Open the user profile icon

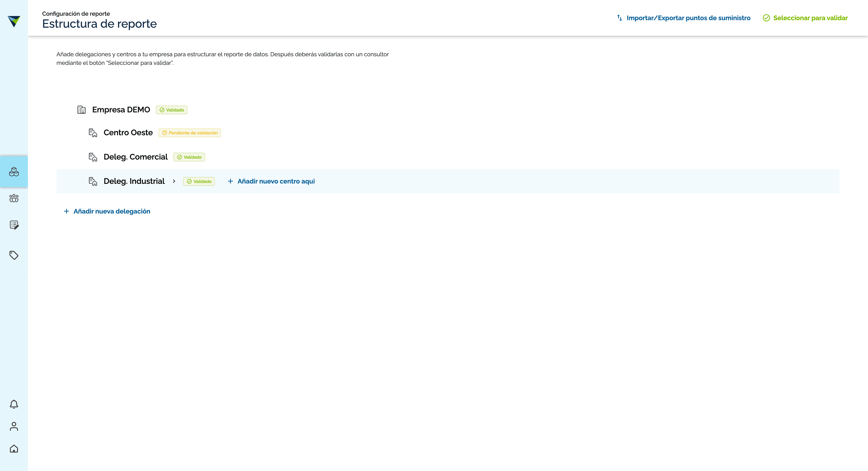coord(14,426)
